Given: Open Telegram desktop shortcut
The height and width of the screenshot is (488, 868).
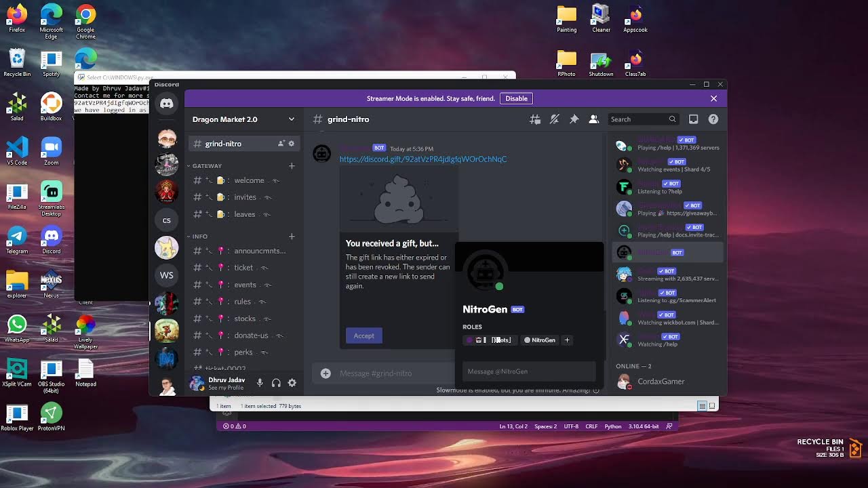Looking at the screenshot, I should coord(17,240).
